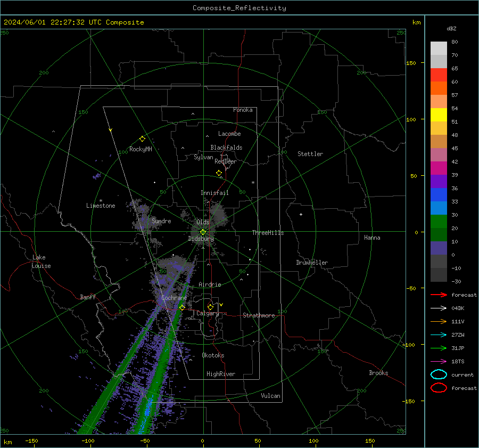Click the -100 tick on bottom km axis
The width and height of the screenshot is (479, 448).
pyautogui.click(x=88, y=441)
